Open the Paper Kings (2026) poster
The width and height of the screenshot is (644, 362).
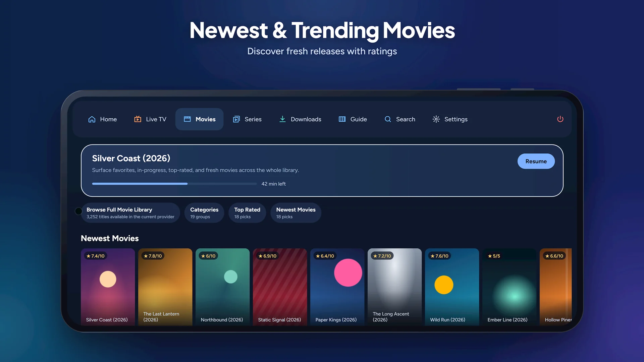(x=337, y=287)
